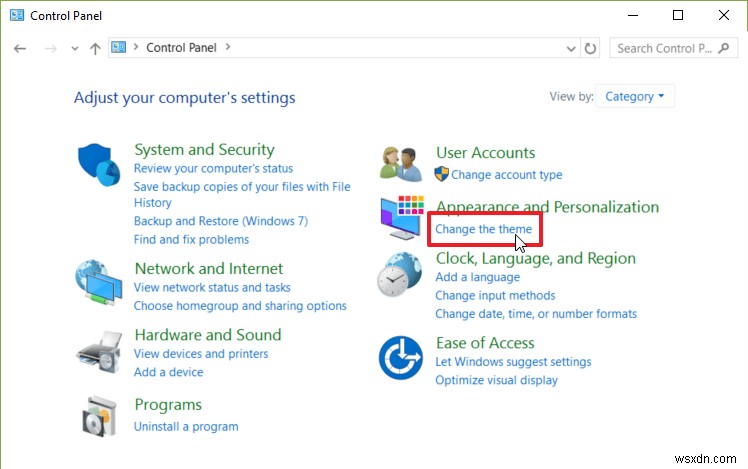The image size is (748, 469).
Task: Maximize the Control Panel window
Action: pyautogui.click(x=678, y=15)
